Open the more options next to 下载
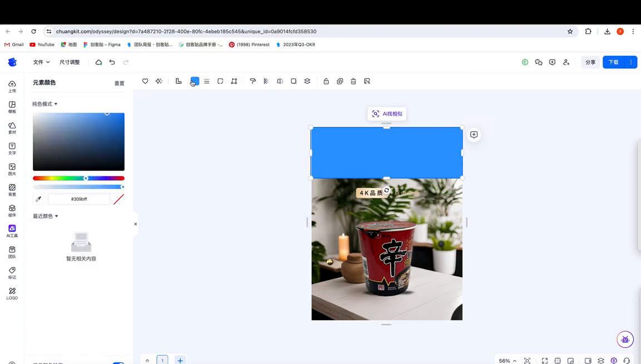Image resolution: width=641 pixels, height=364 pixels. click(x=631, y=62)
